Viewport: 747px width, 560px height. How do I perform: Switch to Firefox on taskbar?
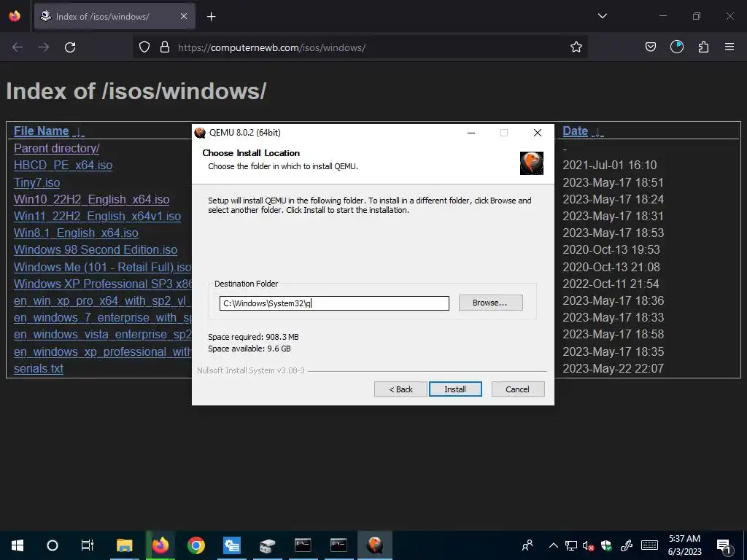pos(160,545)
